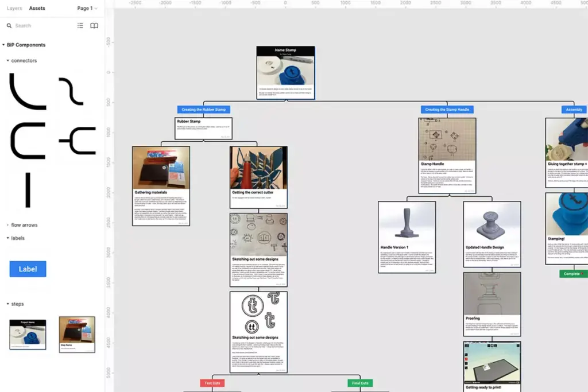
Task: Select the Project Name step thumbnail
Action: tap(28, 335)
